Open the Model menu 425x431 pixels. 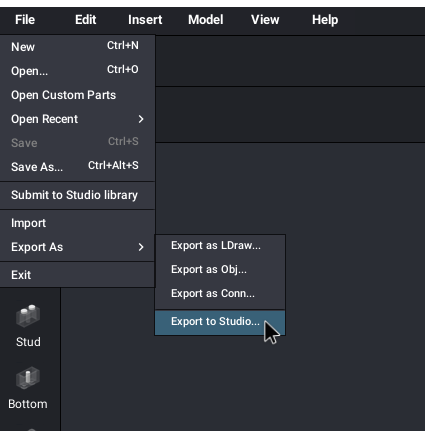[206, 20]
